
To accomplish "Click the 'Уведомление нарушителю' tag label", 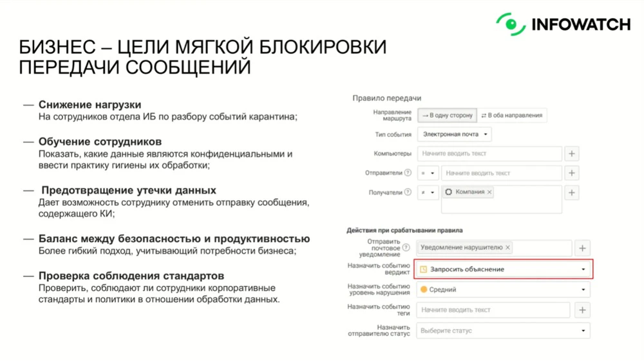I will click(x=462, y=248).
